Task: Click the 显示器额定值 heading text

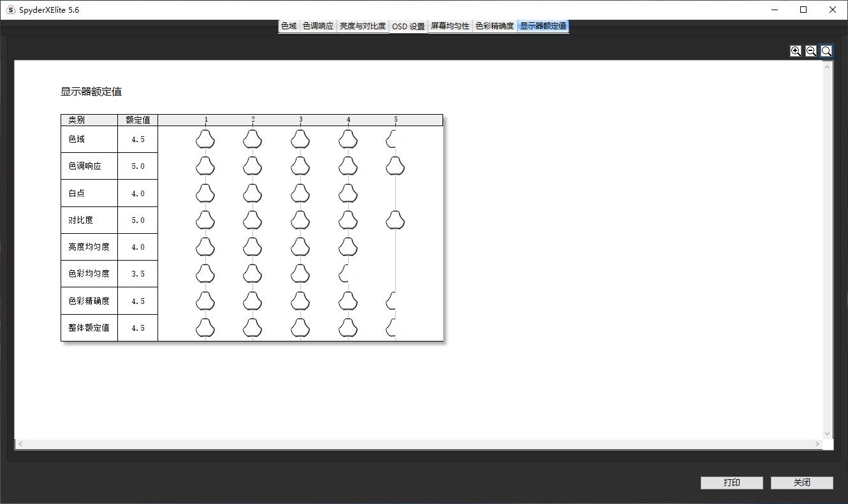Action: pyautogui.click(x=91, y=92)
